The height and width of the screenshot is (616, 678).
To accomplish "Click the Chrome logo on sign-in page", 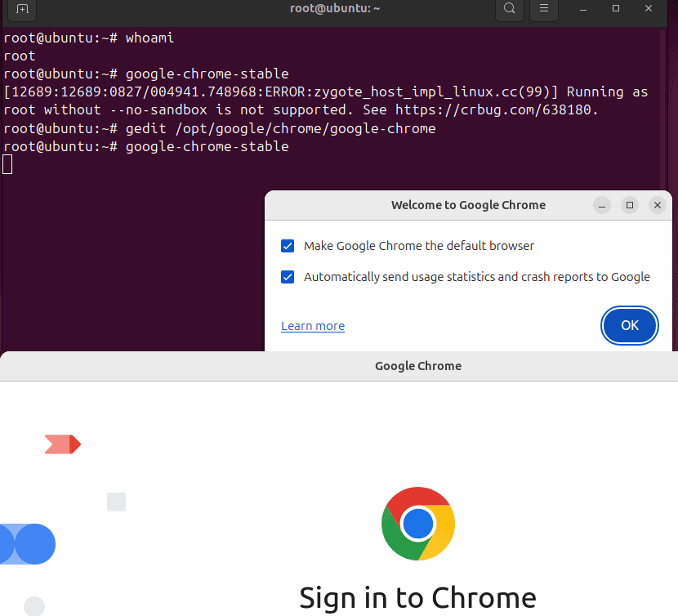I will click(x=418, y=524).
